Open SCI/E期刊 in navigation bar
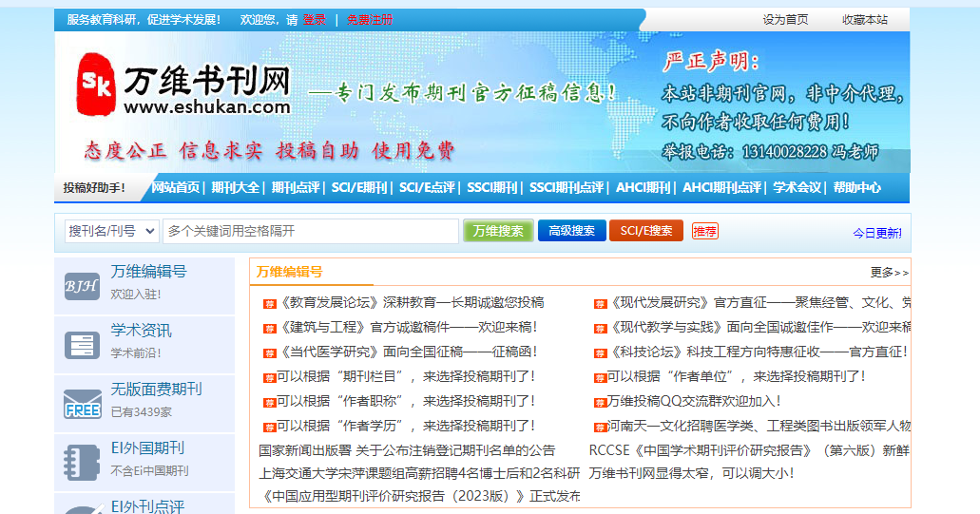Image resolution: width=980 pixels, height=514 pixels. pyautogui.click(x=359, y=187)
